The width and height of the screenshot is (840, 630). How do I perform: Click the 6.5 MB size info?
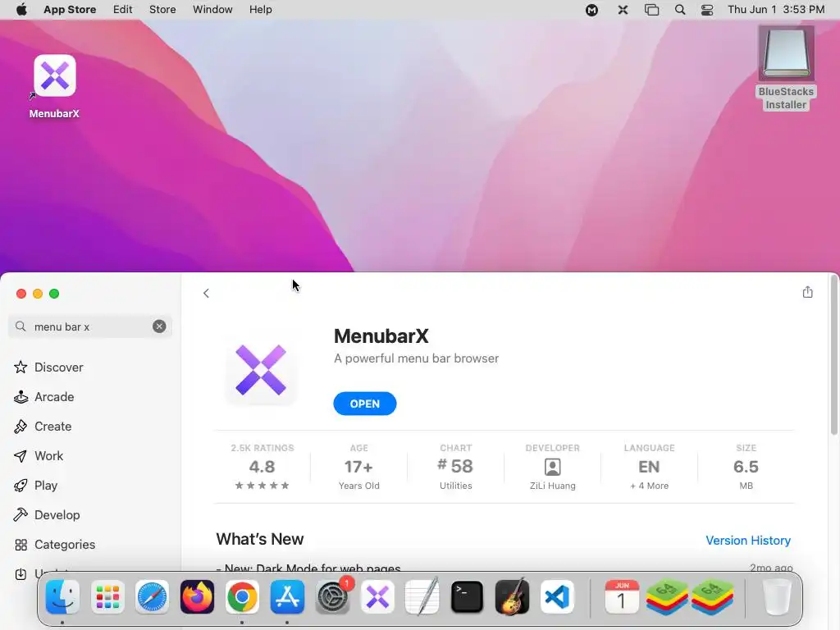(746, 466)
